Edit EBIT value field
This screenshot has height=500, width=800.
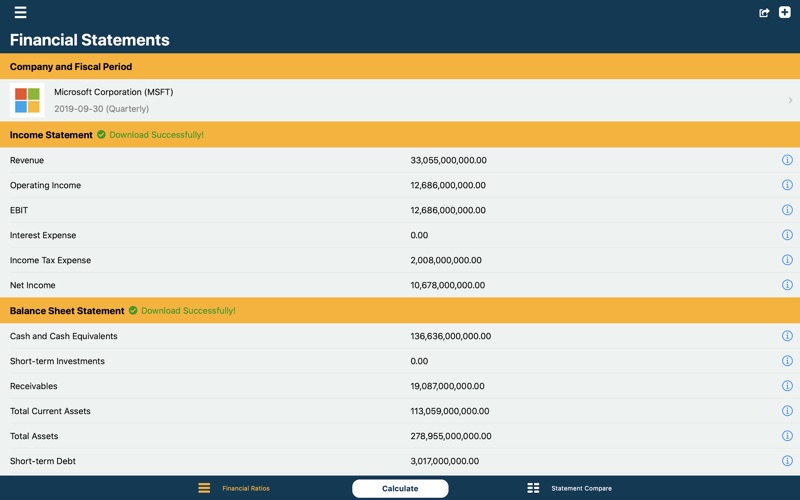(448, 210)
